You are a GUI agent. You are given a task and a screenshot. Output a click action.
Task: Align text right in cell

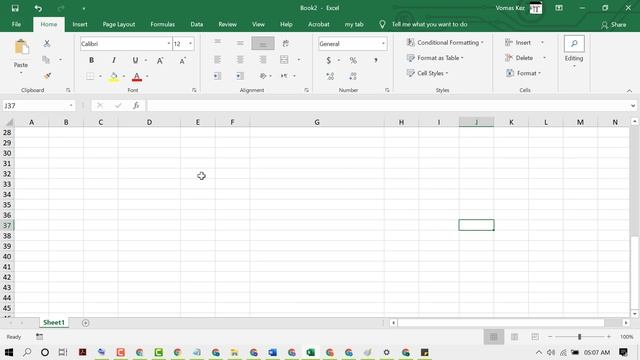click(x=263, y=60)
